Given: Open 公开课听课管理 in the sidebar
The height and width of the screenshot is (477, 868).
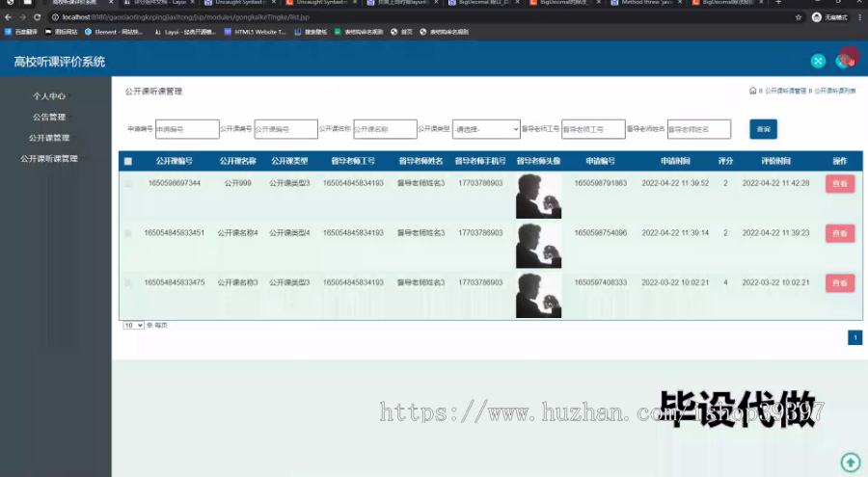Looking at the screenshot, I should tap(49, 158).
